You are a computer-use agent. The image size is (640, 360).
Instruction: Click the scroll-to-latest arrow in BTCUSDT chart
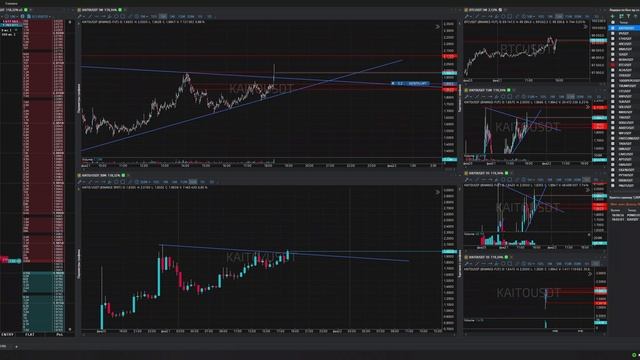point(586,27)
